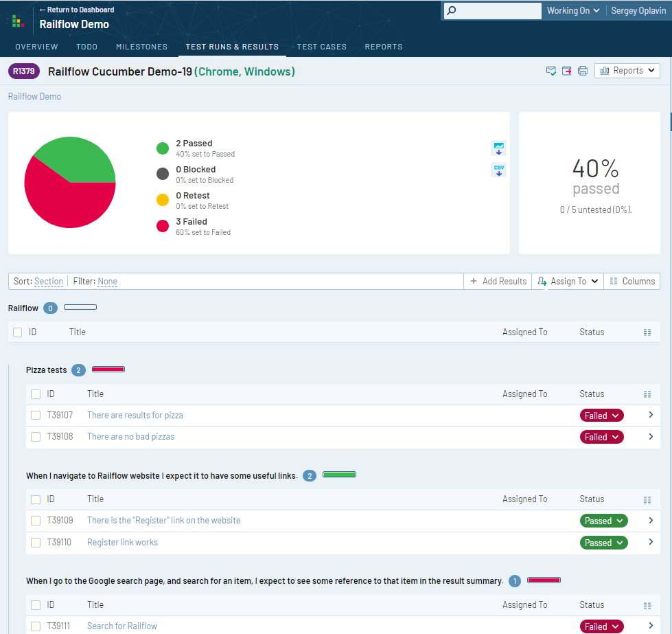Click the email subscription envelope icon
Screen dimensions: 672x634
(x=551, y=71)
